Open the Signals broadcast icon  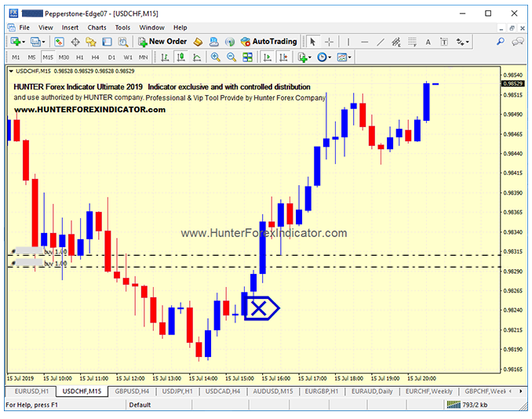pyautogui.click(x=230, y=42)
